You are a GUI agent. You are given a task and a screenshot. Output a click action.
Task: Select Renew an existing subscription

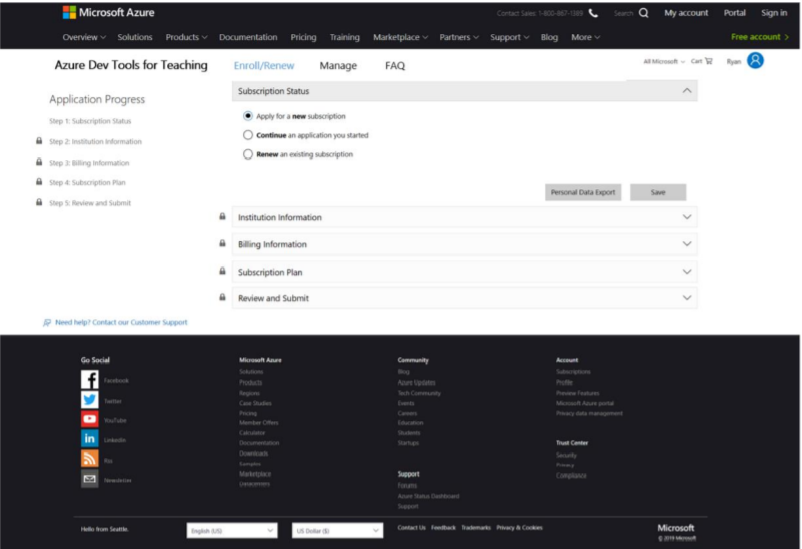(x=248, y=154)
